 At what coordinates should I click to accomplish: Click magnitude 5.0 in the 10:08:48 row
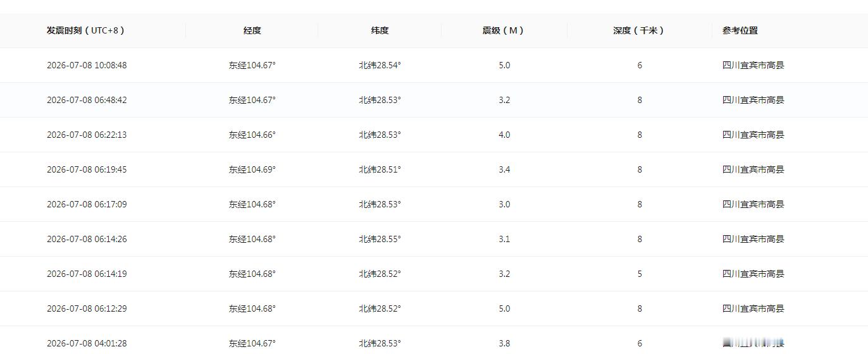504,65
